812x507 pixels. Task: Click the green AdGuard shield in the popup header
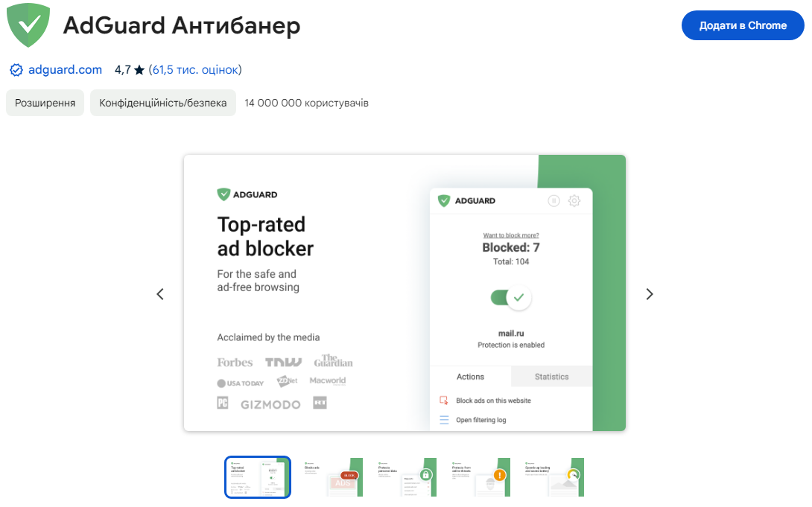[x=444, y=200]
